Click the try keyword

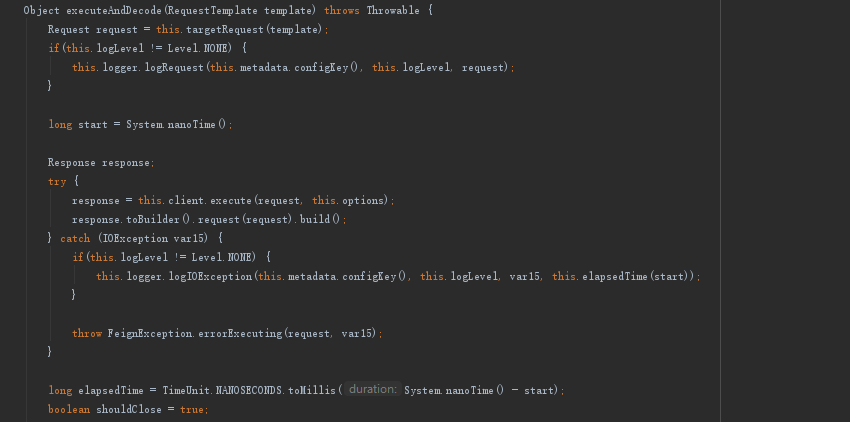56,181
